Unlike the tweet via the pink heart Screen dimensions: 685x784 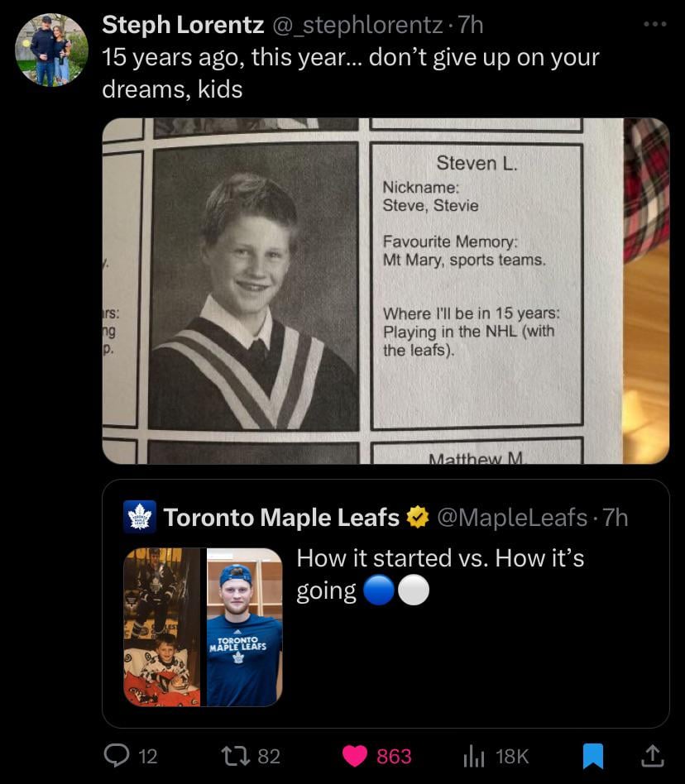point(354,755)
